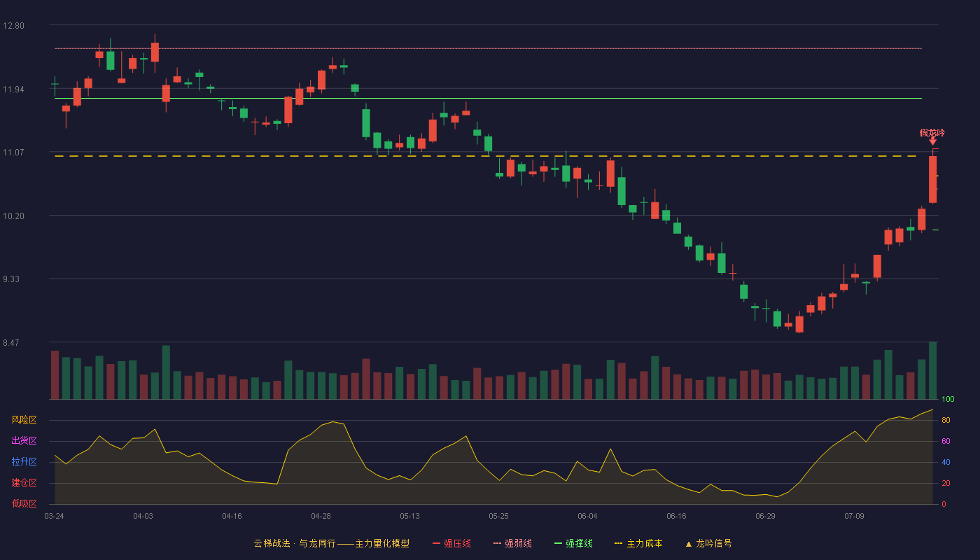980x560 pixels.
Task: Click the 低吸区 zone label
Action: pos(24,503)
